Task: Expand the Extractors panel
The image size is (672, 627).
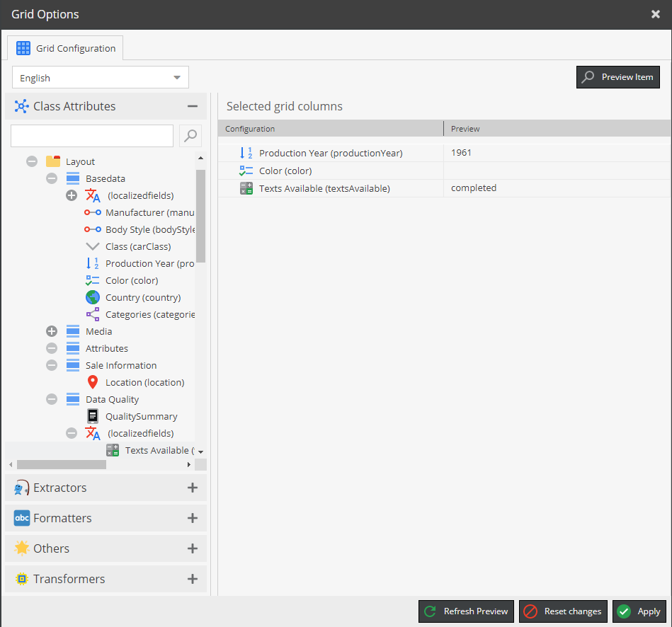Action: coord(193,488)
